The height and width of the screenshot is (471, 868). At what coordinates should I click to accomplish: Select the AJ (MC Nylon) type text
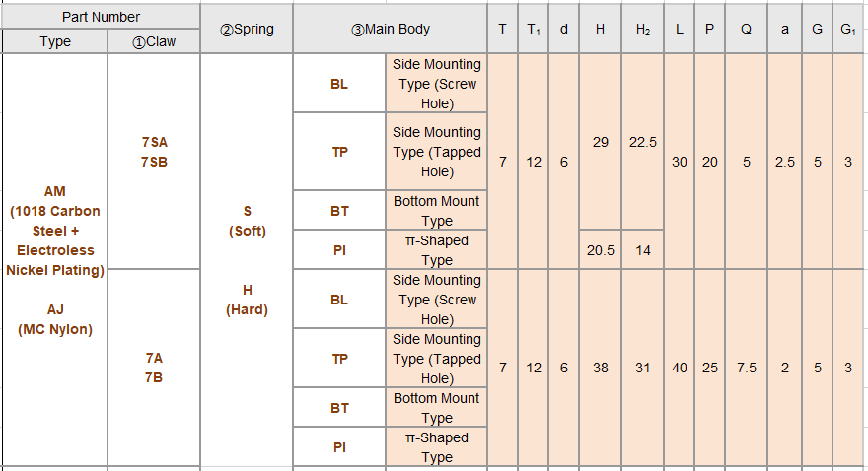click(55, 320)
